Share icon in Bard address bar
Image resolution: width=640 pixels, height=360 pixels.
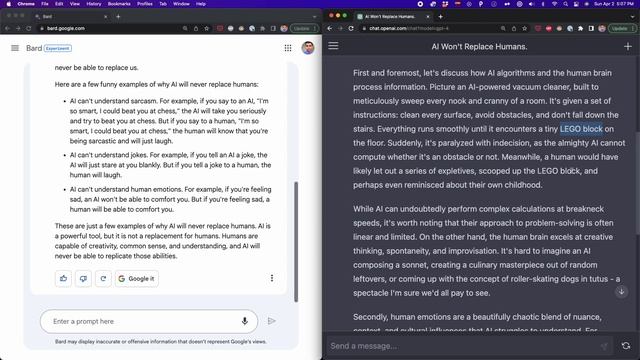click(x=196, y=28)
